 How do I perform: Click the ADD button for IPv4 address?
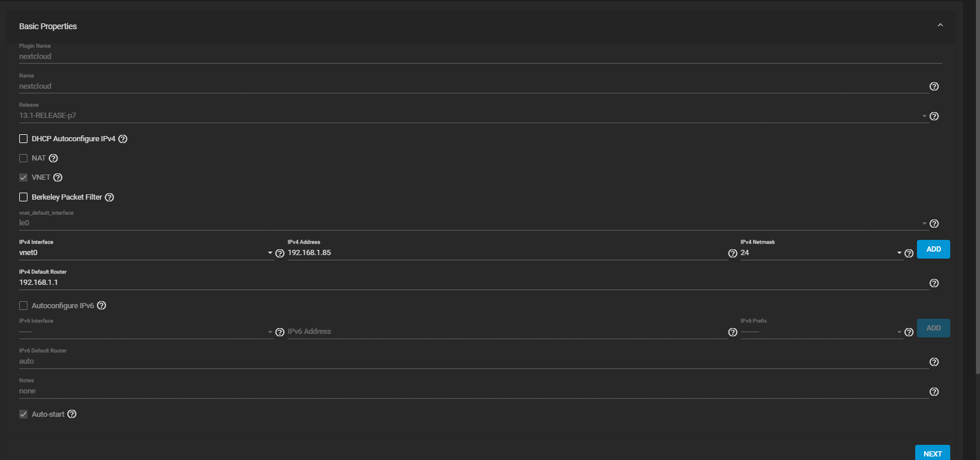point(933,249)
